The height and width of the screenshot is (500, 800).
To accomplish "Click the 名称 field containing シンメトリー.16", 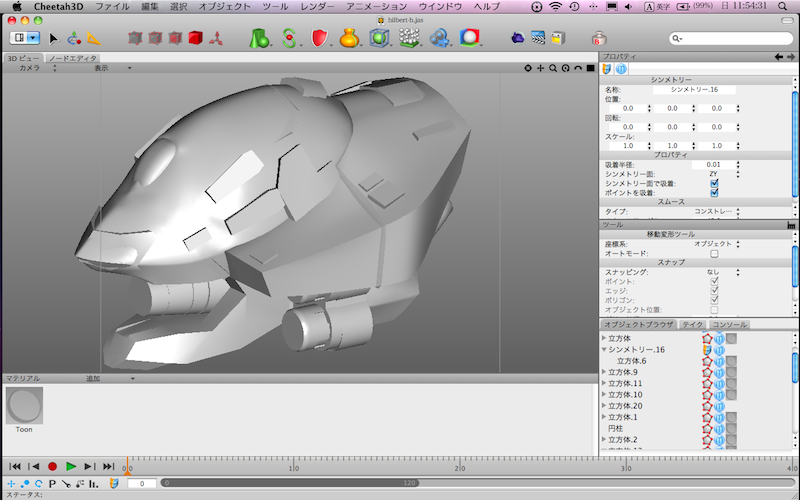I will click(x=692, y=89).
